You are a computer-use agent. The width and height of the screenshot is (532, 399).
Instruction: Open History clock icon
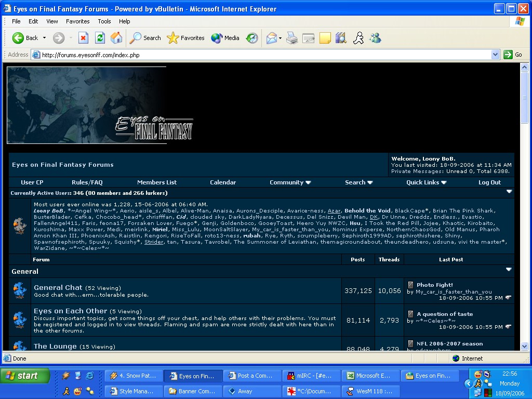pos(252,38)
